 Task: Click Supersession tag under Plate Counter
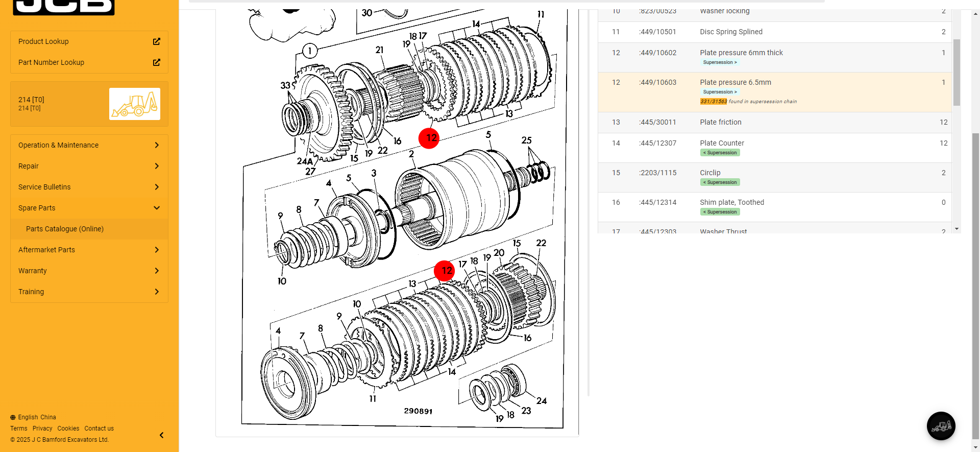720,153
